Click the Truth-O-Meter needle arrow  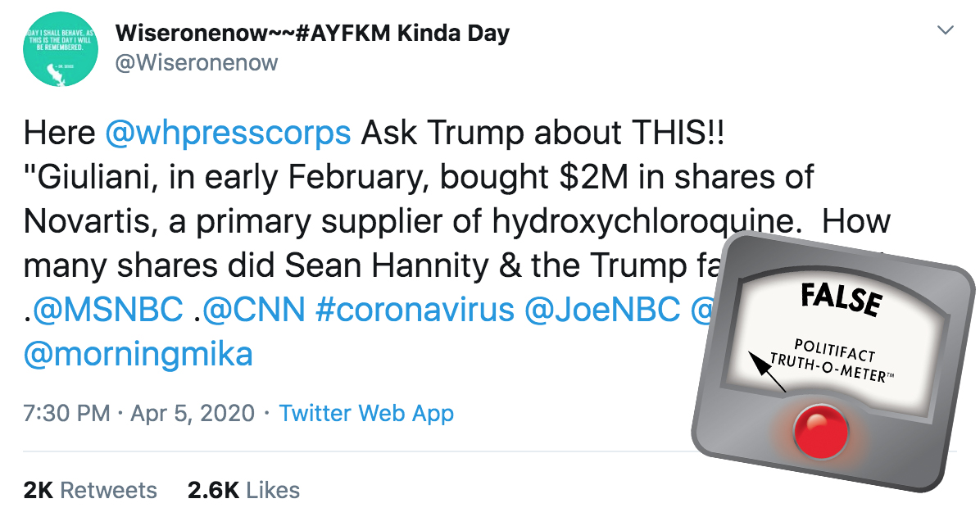click(769, 374)
